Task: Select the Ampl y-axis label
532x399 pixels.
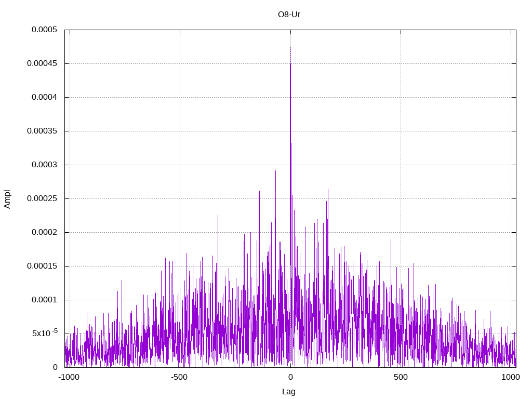Action: pos(7,199)
